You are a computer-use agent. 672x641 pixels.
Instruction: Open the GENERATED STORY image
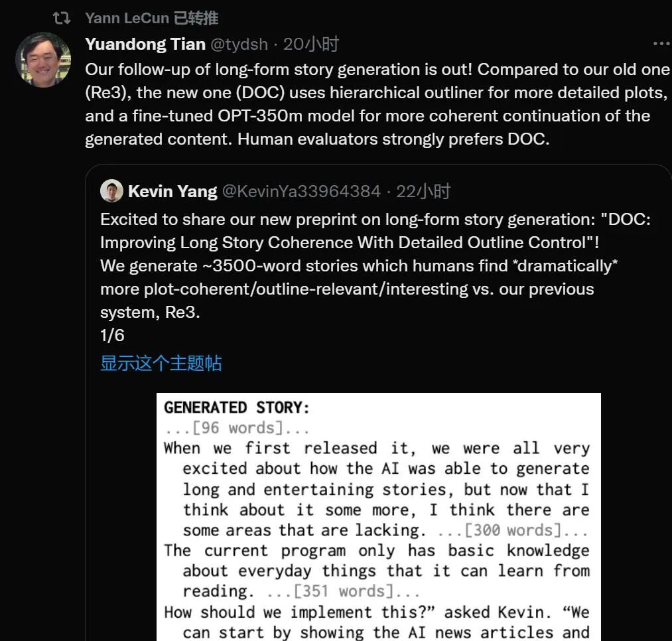(x=378, y=518)
